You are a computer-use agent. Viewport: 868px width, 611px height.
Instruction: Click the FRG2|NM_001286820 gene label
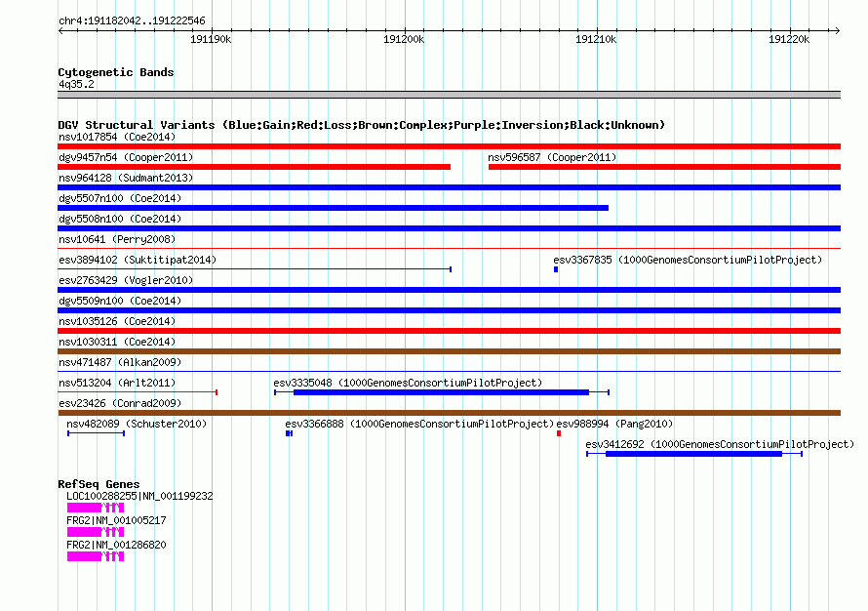tap(116, 545)
